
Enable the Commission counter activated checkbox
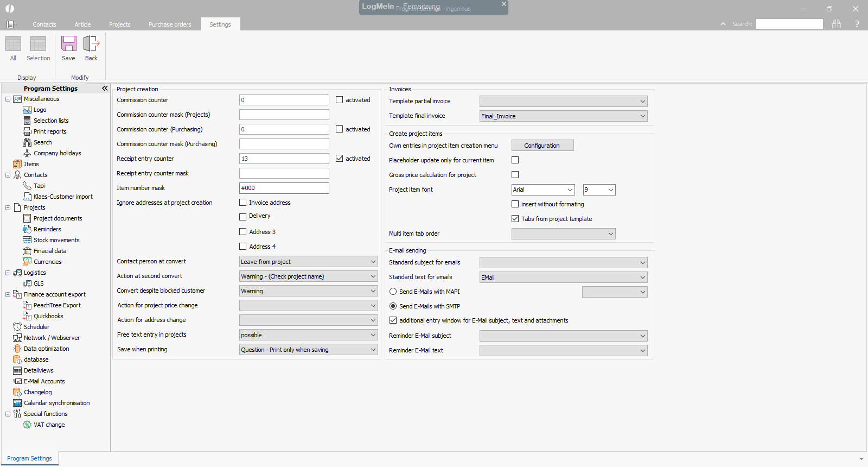pos(340,100)
